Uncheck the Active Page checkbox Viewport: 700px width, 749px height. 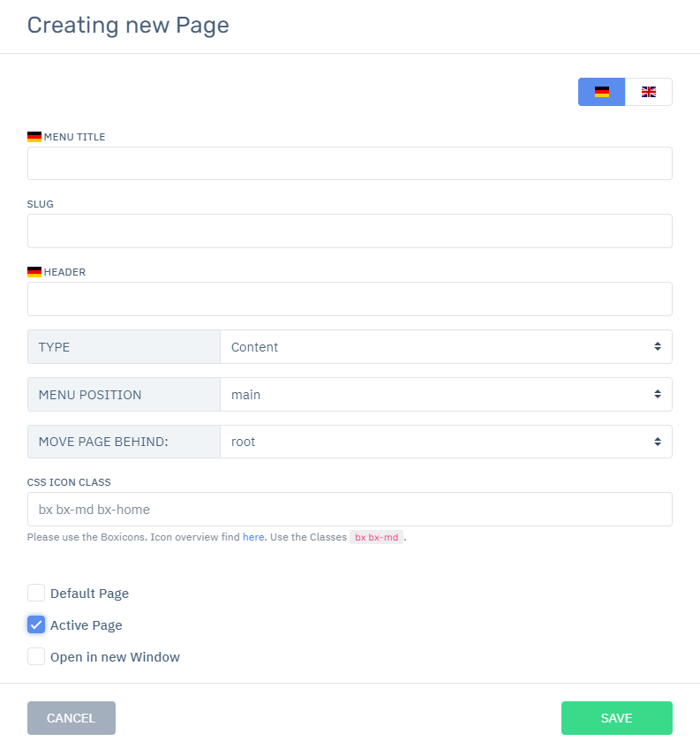click(35, 624)
